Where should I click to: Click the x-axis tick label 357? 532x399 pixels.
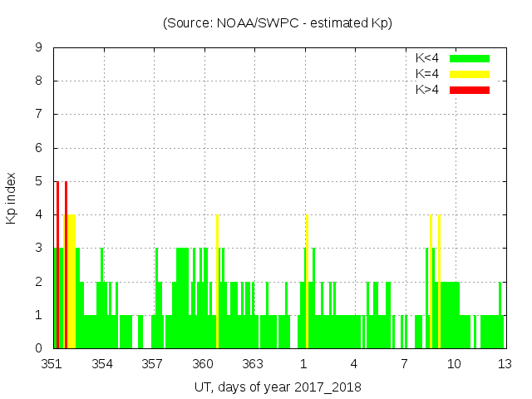[x=152, y=364]
